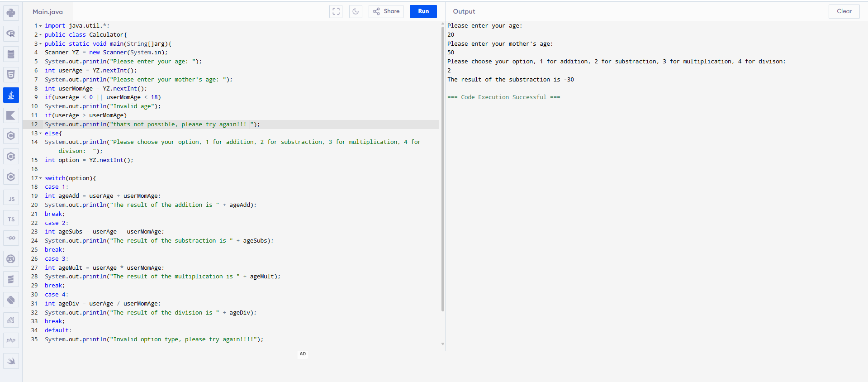Viewport: 868px width, 382px height.
Task: Collapse the Calculator class fold on line 2
Action: pyautogui.click(x=40, y=35)
